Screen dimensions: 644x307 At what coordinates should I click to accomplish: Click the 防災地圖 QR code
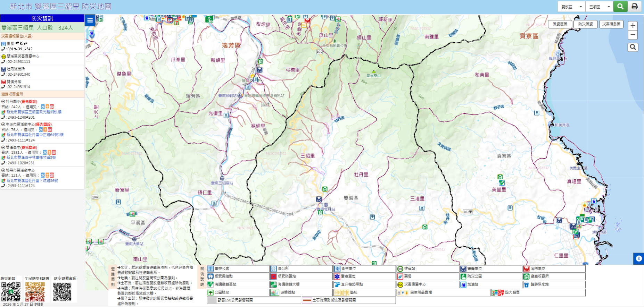[11, 292]
